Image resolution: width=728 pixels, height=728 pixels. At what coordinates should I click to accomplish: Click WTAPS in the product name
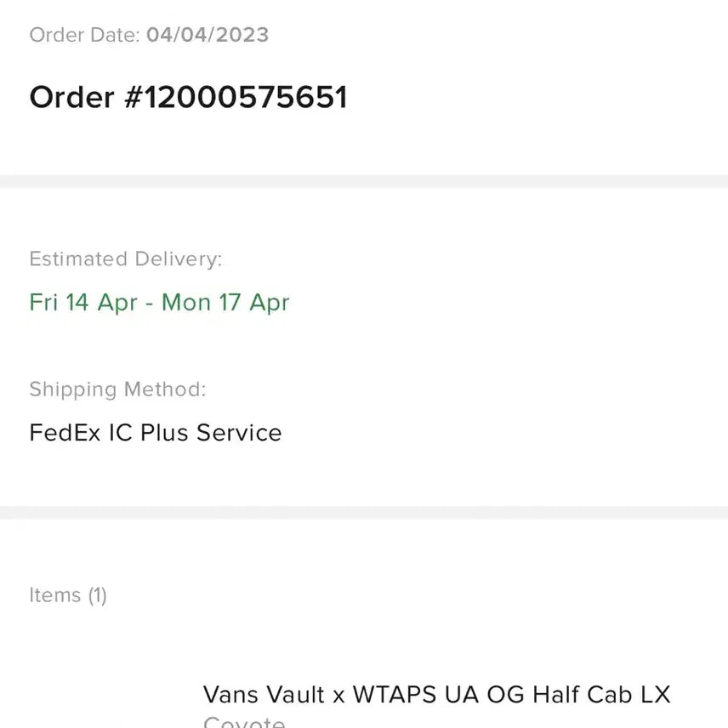(395, 695)
